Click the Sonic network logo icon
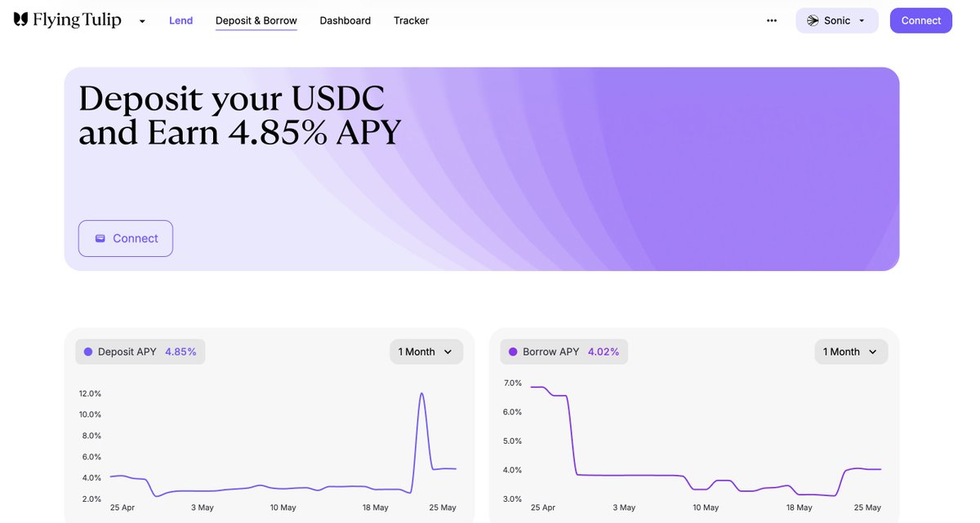The width and height of the screenshot is (980, 523). point(813,20)
